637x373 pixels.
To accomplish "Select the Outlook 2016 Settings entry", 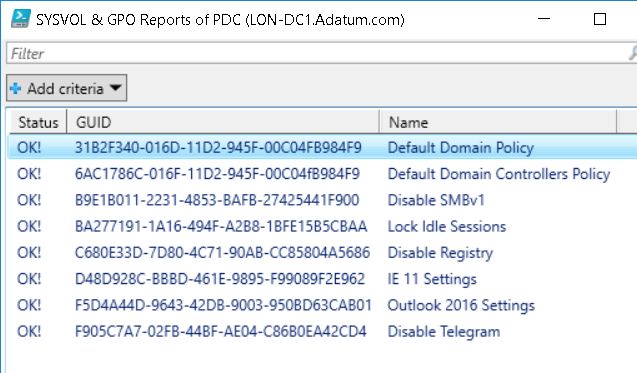I will pos(461,306).
